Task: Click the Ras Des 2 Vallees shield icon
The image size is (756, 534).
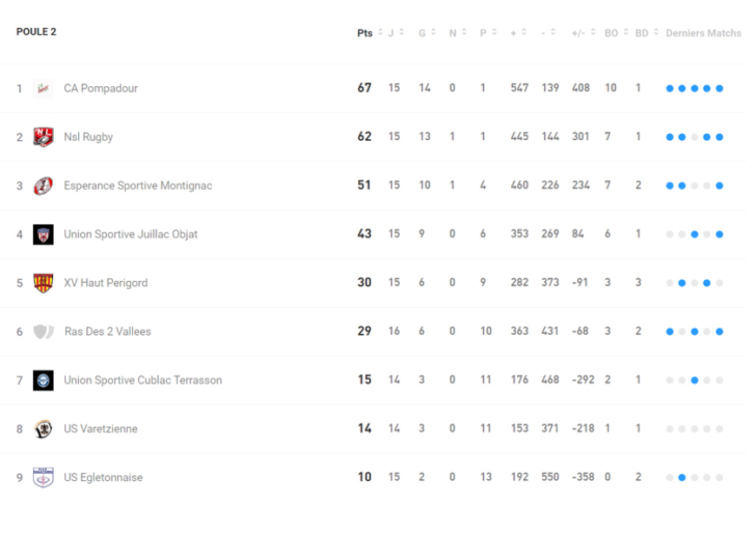Action: click(x=43, y=331)
